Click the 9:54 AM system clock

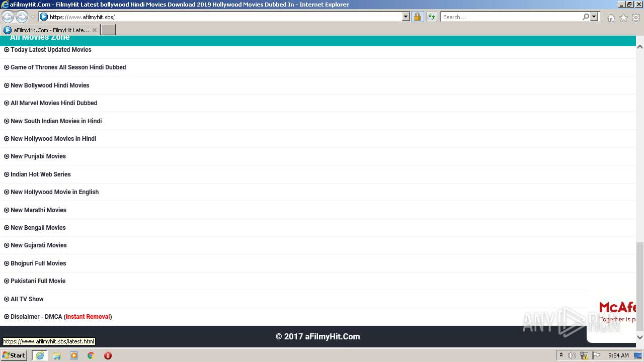tap(618, 355)
